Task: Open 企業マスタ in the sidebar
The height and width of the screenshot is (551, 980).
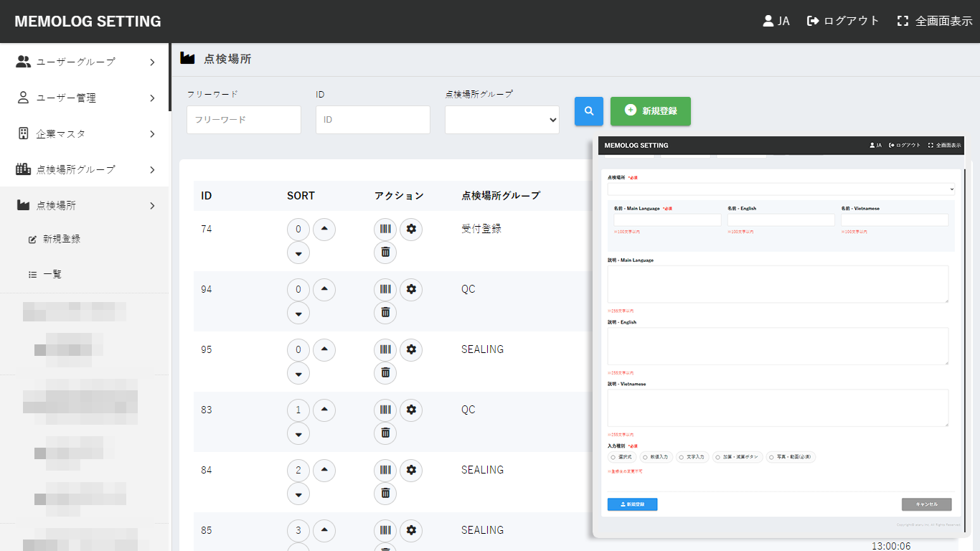Action: click(85, 133)
